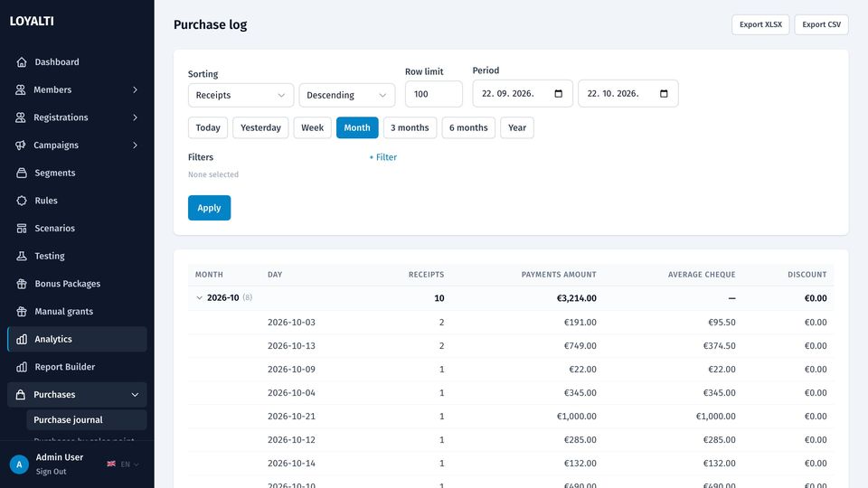Export the log as XLSX

(x=760, y=24)
